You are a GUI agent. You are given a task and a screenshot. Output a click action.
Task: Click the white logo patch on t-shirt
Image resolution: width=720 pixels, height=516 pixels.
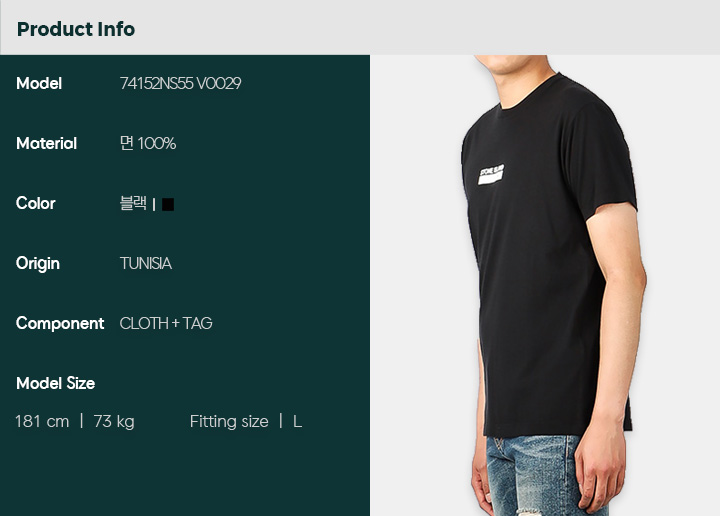[x=491, y=174]
